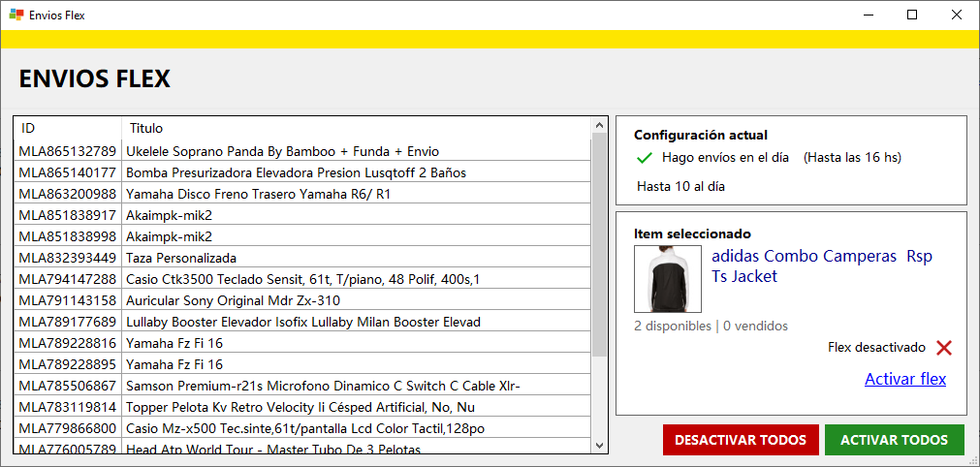Select the Lullaby Booster Elevador Isofix row
This screenshot has width=980, height=467.
point(302,322)
